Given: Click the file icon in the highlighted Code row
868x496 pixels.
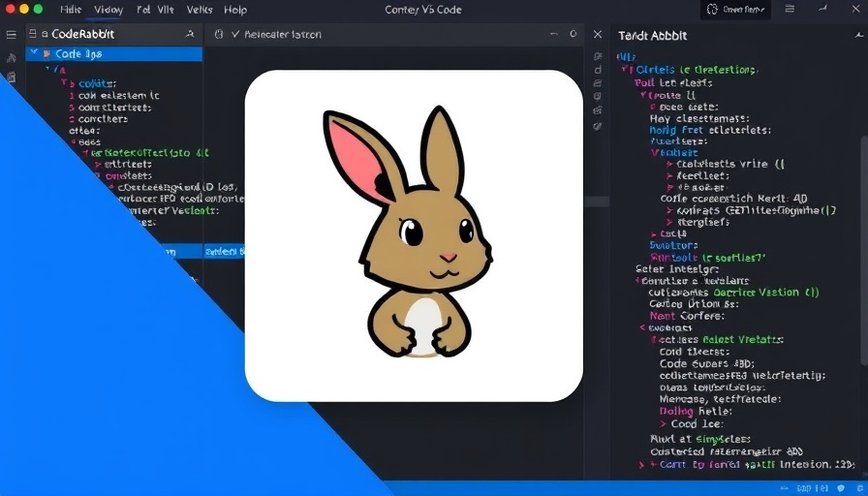Looking at the screenshot, I should coord(47,54).
